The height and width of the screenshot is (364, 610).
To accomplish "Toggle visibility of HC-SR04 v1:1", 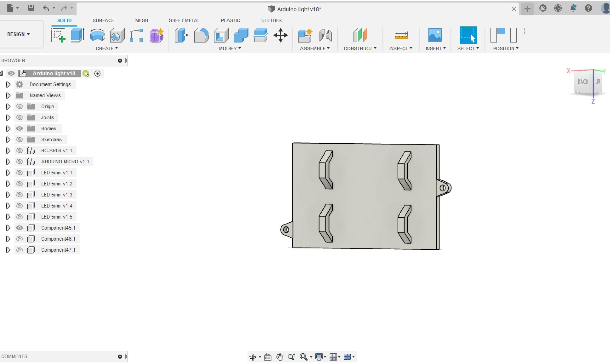I will 19,150.
